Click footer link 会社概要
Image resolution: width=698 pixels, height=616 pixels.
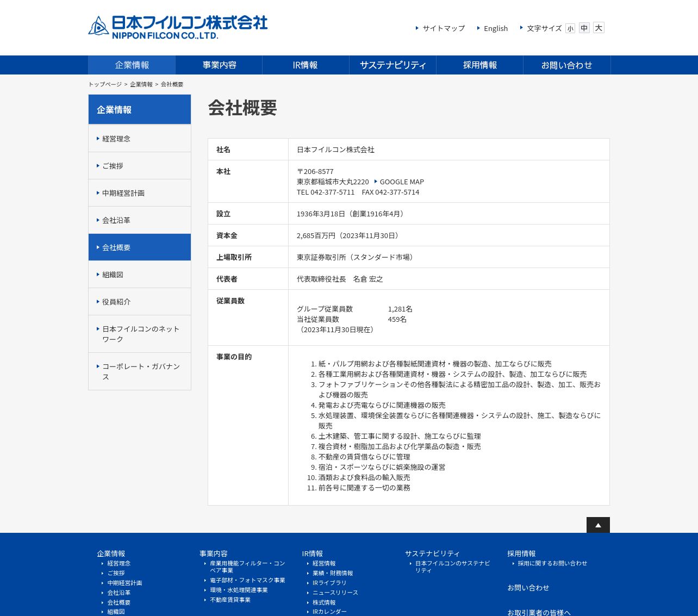(x=119, y=602)
